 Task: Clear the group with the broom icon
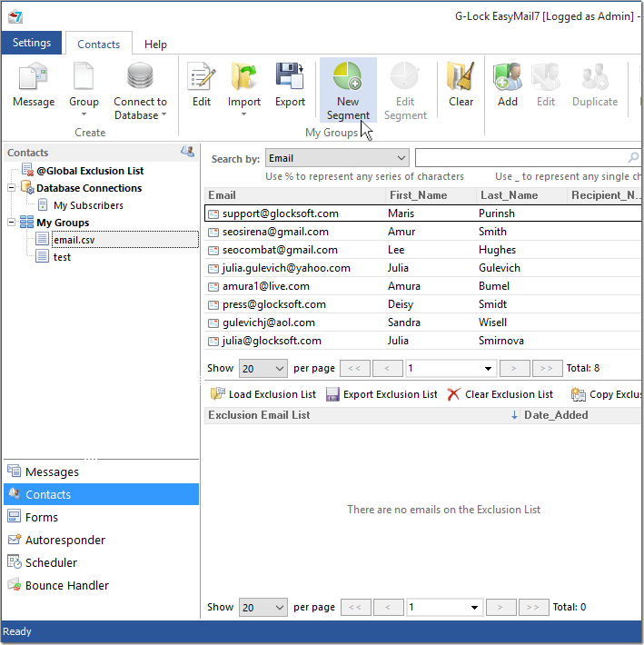[x=461, y=84]
